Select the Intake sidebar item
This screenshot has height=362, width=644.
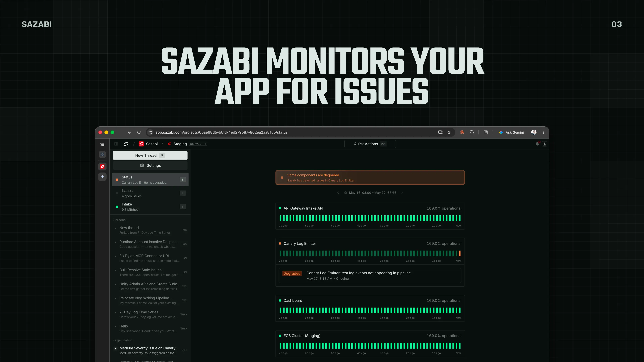(x=150, y=207)
